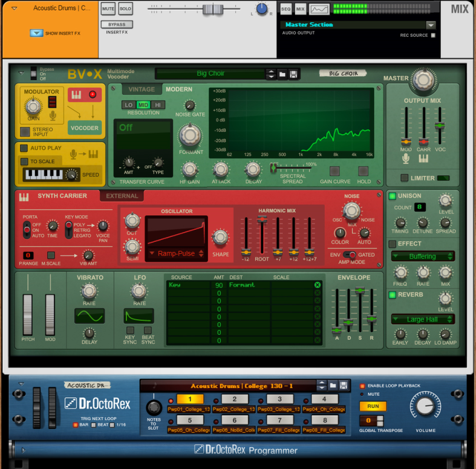Viewport: 476px width, 469px height.
Task: Open the BV-X patch browser folder icon
Action: [x=282, y=74]
